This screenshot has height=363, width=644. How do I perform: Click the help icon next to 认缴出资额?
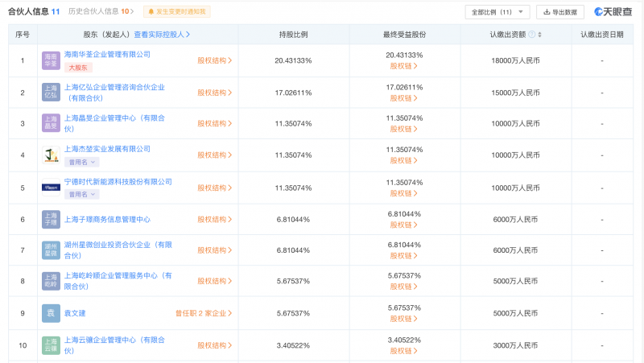coord(532,35)
